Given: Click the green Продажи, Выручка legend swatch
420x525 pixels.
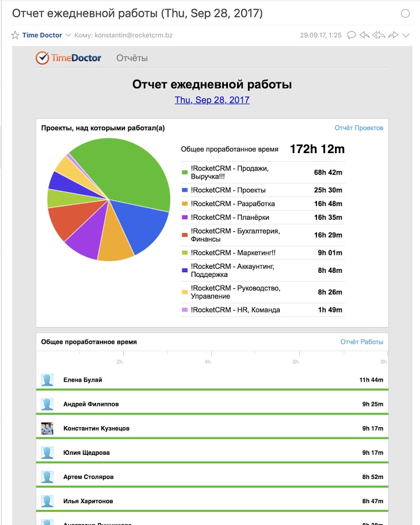Looking at the screenshot, I should 185,173.
